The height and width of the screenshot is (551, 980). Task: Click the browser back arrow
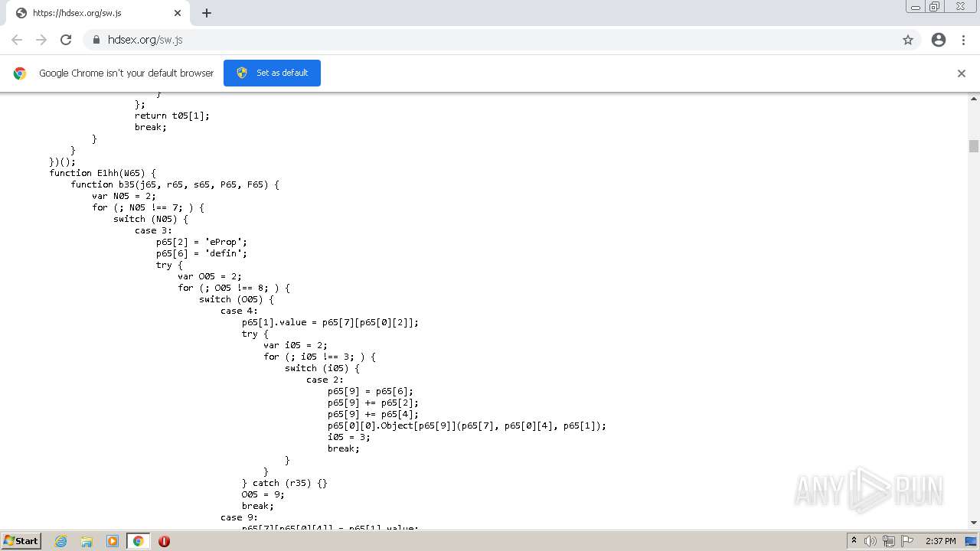(17, 40)
